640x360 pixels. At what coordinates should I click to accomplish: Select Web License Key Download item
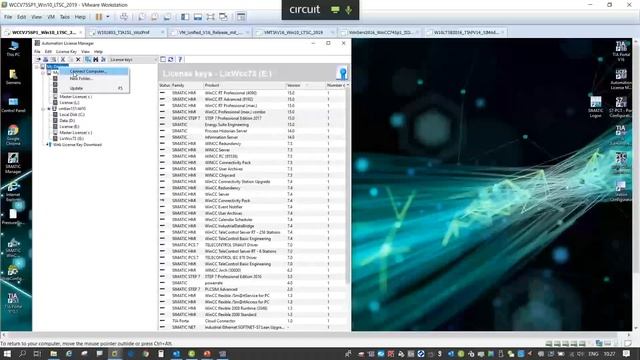click(77, 144)
